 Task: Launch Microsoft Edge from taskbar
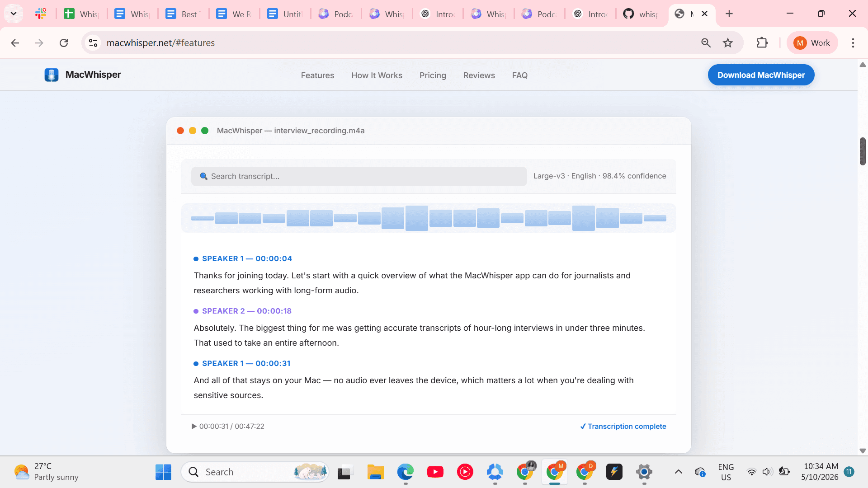point(406,472)
